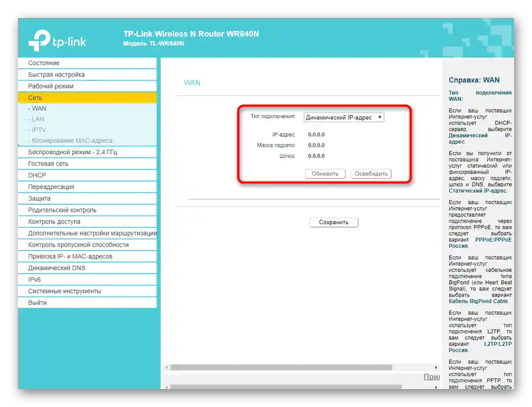Click the horizontal scrollbar thumb
The height and width of the screenshot is (407, 532).
[281, 367]
